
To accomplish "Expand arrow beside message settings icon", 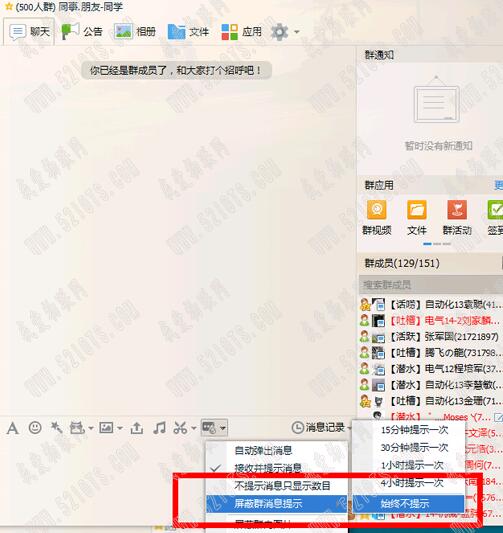I will 223,428.
